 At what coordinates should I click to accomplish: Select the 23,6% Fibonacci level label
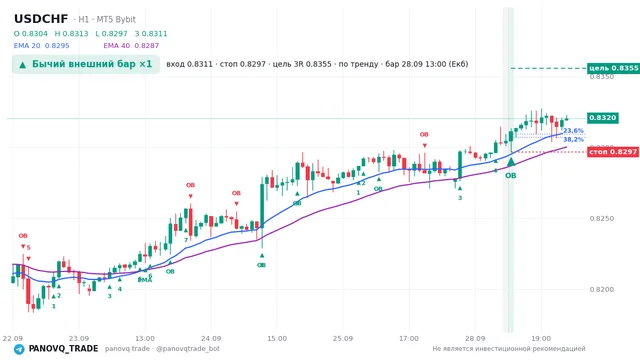tap(573, 131)
